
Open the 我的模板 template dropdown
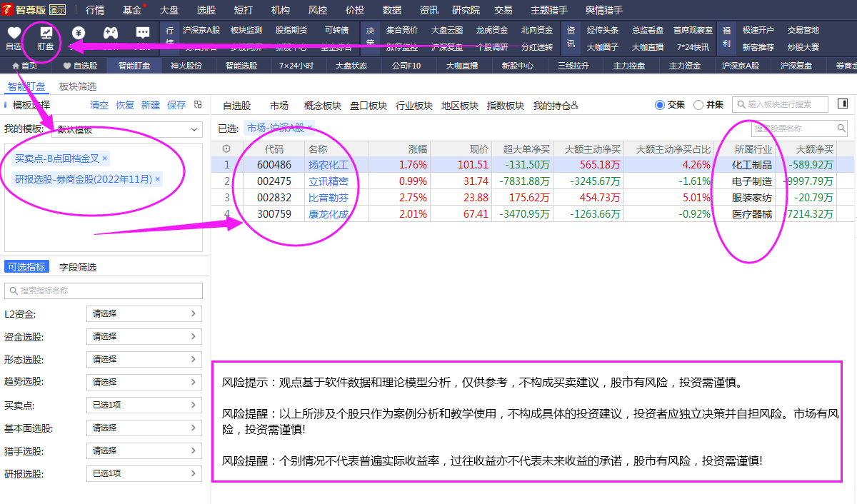[x=126, y=130]
